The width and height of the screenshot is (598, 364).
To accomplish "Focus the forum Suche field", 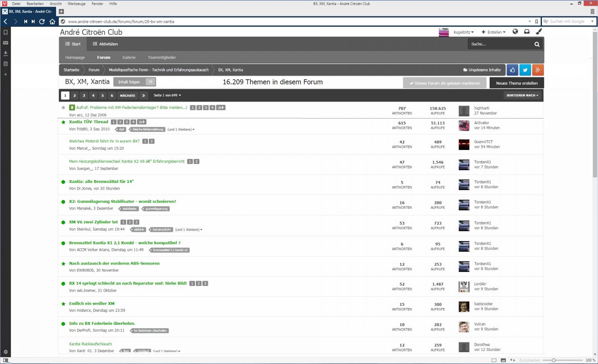I will pyautogui.click(x=500, y=44).
